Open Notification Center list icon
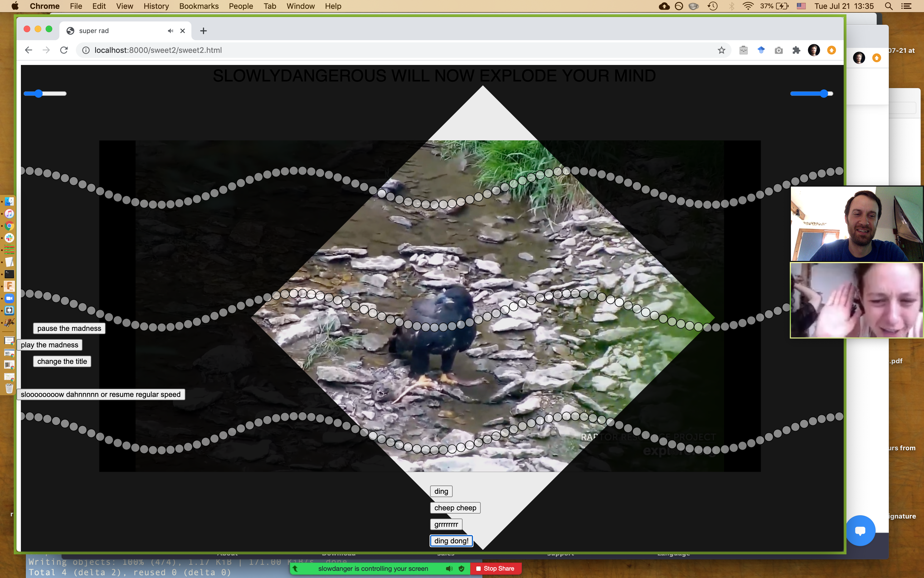The image size is (924, 578). click(906, 6)
